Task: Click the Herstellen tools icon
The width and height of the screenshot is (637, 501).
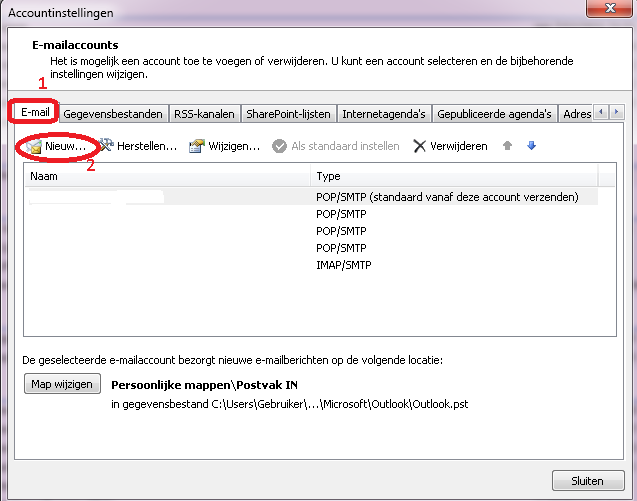Action: point(106,145)
